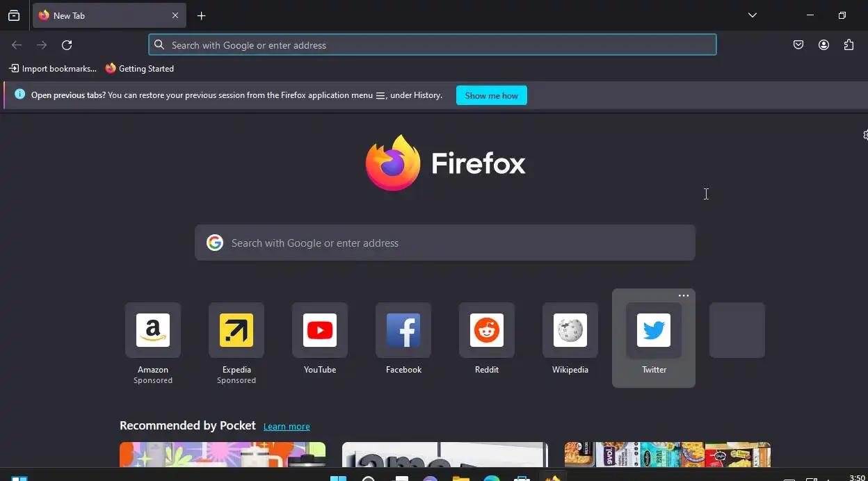The width and height of the screenshot is (868, 481).
Task: Open the Expedia shortcut tile
Action: click(236, 330)
